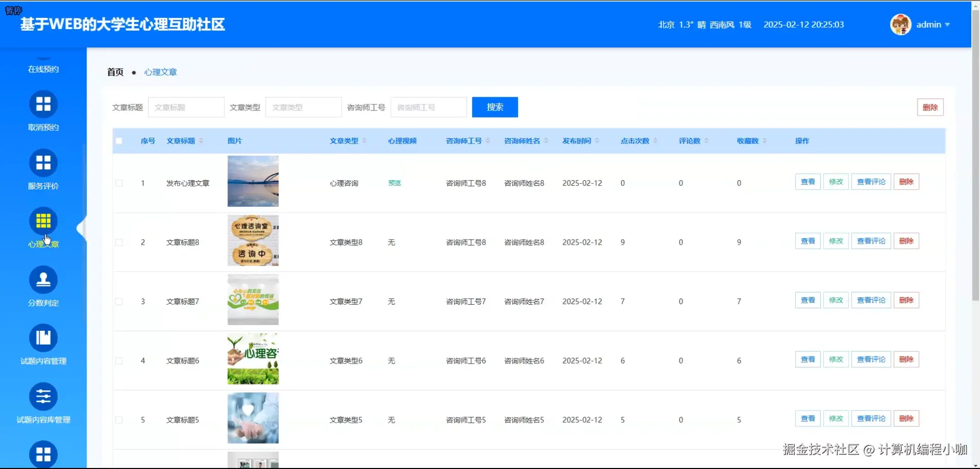
Task: Open the 服务评价 sidebar icon
Action: (x=44, y=162)
